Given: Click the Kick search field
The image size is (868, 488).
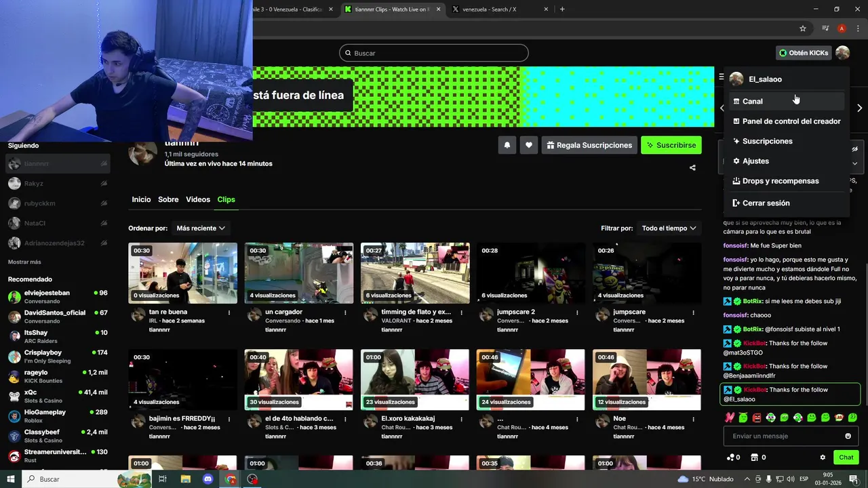Looking at the screenshot, I should pyautogui.click(x=434, y=53).
